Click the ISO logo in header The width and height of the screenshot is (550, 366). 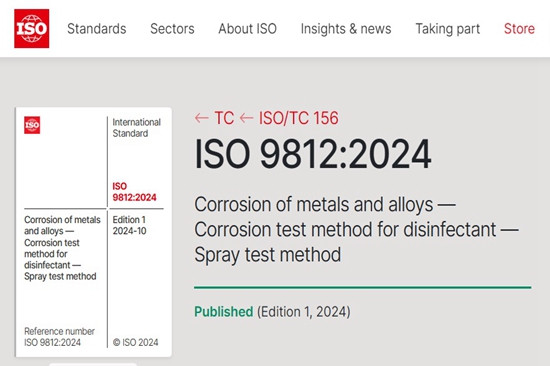tap(32, 28)
